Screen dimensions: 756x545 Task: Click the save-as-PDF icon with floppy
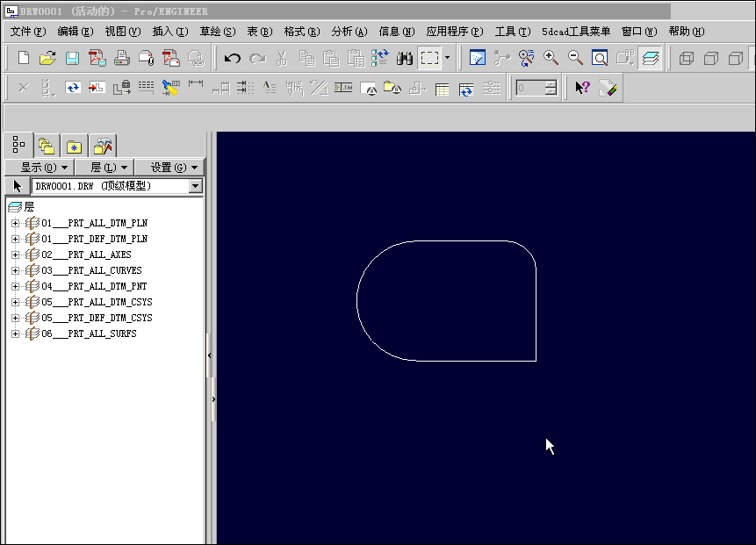tap(97, 58)
